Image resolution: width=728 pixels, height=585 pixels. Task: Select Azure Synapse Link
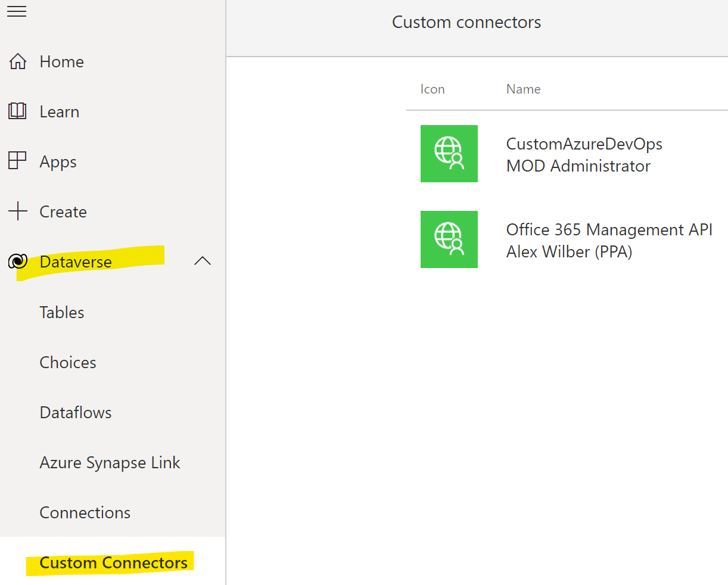[110, 462]
